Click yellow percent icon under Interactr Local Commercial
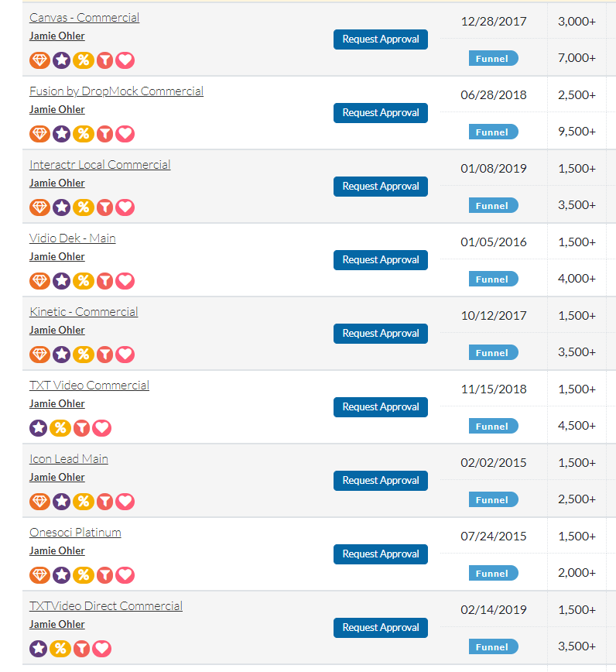Image resolution: width=616 pixels, height=672 pixels. coord(83,207)
